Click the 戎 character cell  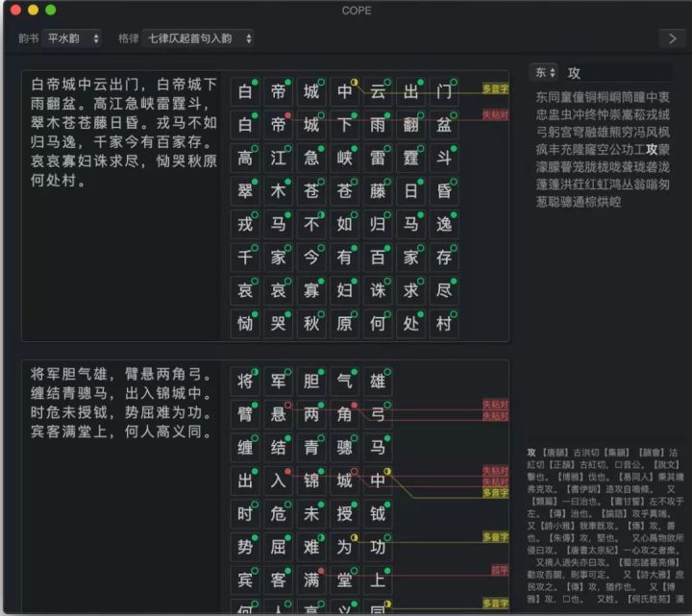tap(245, 224)
